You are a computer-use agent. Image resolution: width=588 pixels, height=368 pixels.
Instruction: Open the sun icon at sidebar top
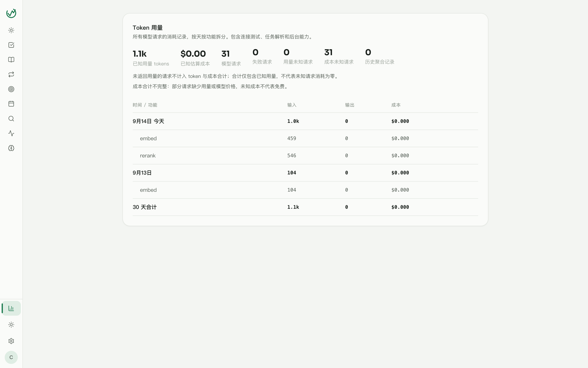tap(11, 30)
